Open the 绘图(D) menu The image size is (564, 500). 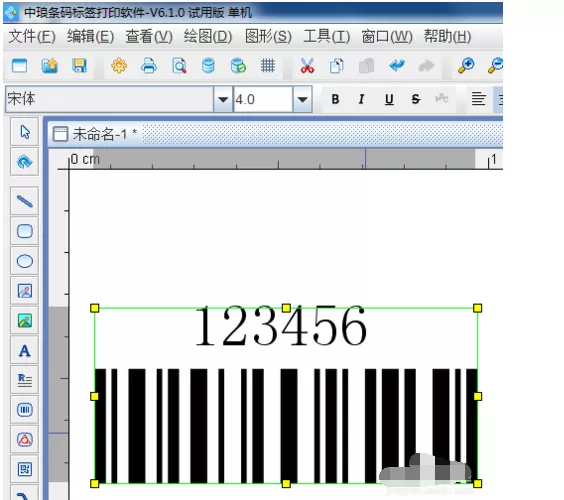click(208, 36)
